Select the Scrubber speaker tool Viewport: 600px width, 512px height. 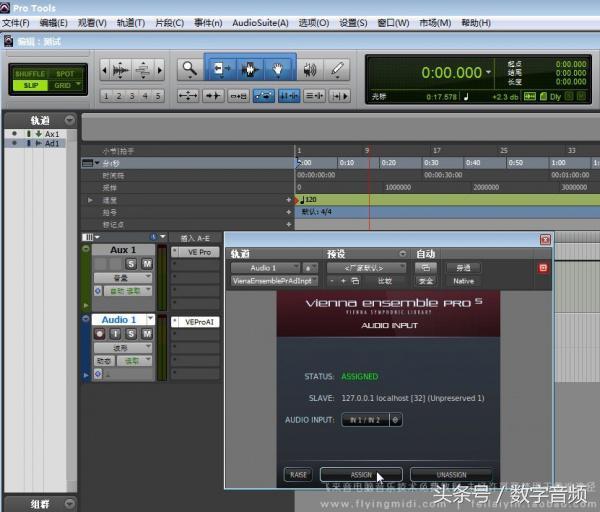click(x=310, y=69)
